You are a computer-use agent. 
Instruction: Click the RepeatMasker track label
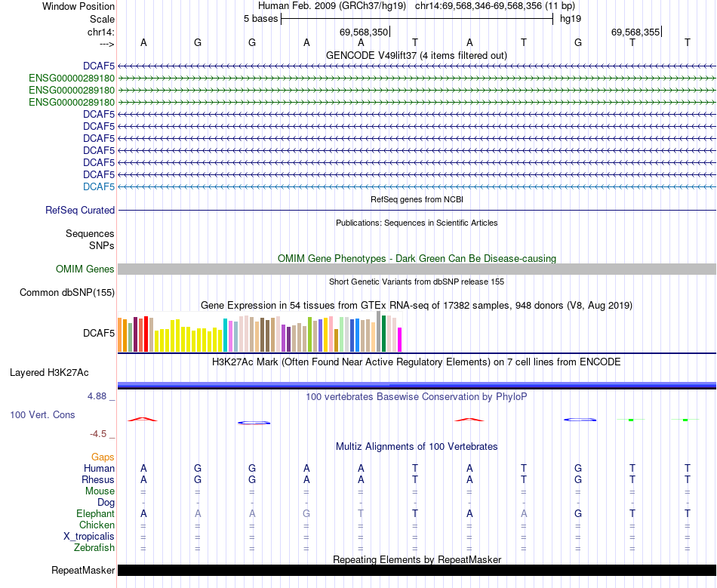(x=83, y=570)
